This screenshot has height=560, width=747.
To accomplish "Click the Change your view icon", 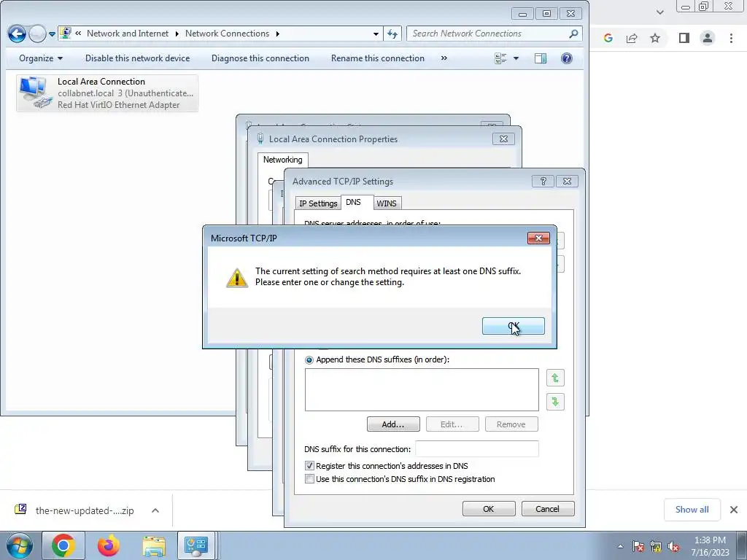I will (x=500, y=58).
